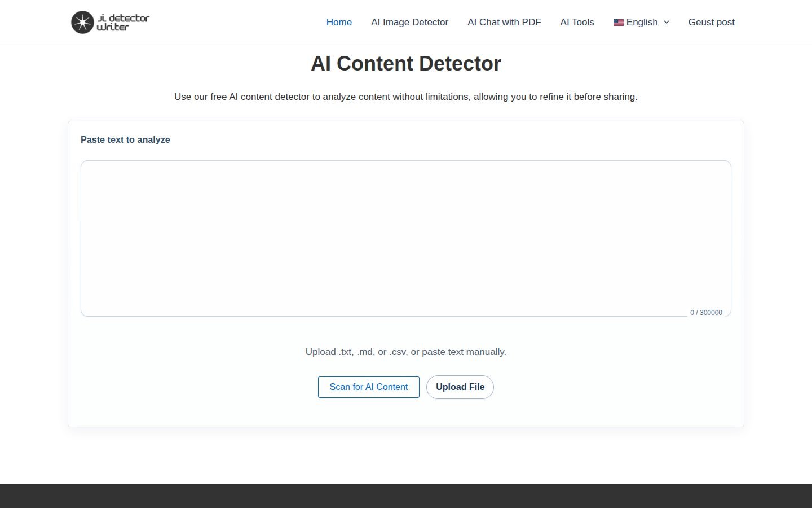The image size is (812, 508).
Task: Click the 'Use our free AI content detector' description
Action: 406,97
